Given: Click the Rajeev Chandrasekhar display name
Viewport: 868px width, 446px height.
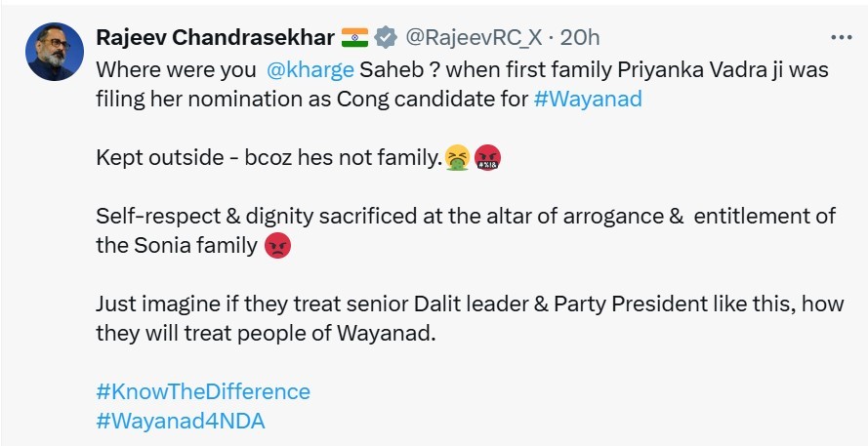Looking at the screenshot, I should 215,37.
